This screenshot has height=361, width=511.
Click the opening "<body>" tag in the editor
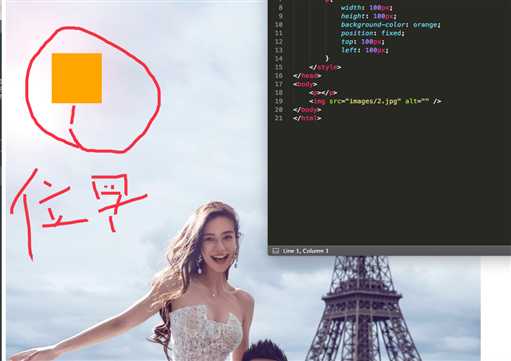(305, 84)
